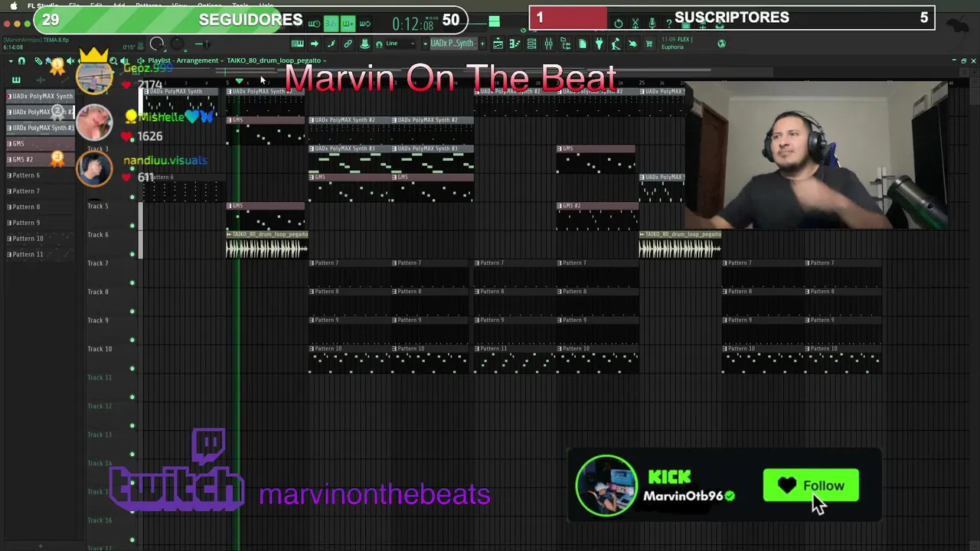The height and width of the screenshot is (551, 980).
Task: Open the Channel rack from toolbar
Action: [x=531, y=44]
